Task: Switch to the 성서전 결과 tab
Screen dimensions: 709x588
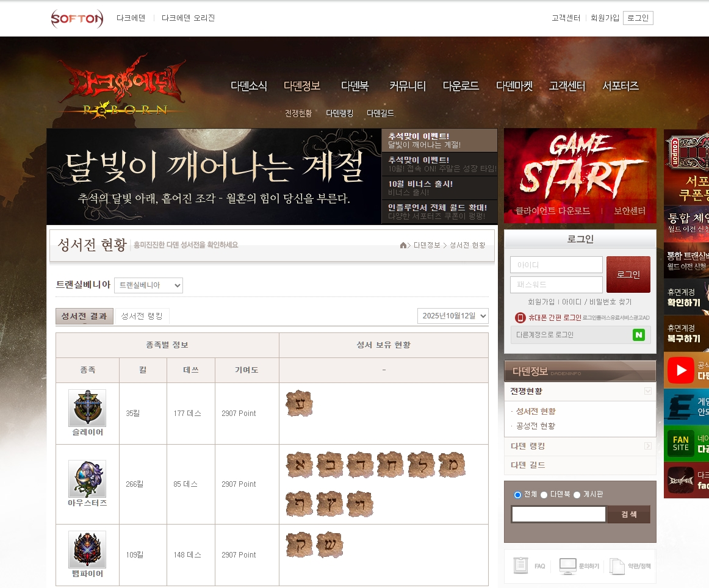Action: click(x=84, y=316)
